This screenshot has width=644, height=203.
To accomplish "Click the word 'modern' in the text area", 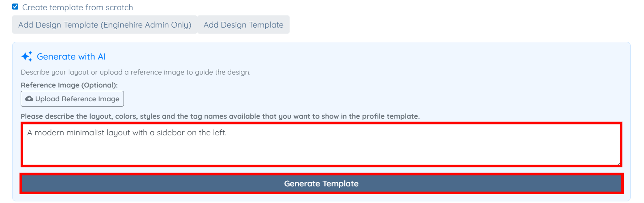I will click(x=49, y=133).
